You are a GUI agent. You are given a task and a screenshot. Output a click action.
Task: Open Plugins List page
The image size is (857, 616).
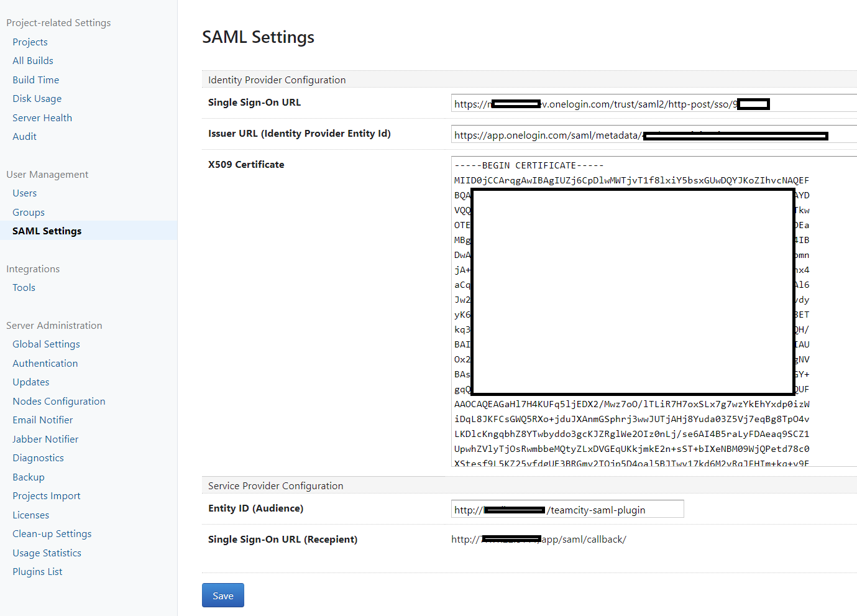[x=37, y=572]
